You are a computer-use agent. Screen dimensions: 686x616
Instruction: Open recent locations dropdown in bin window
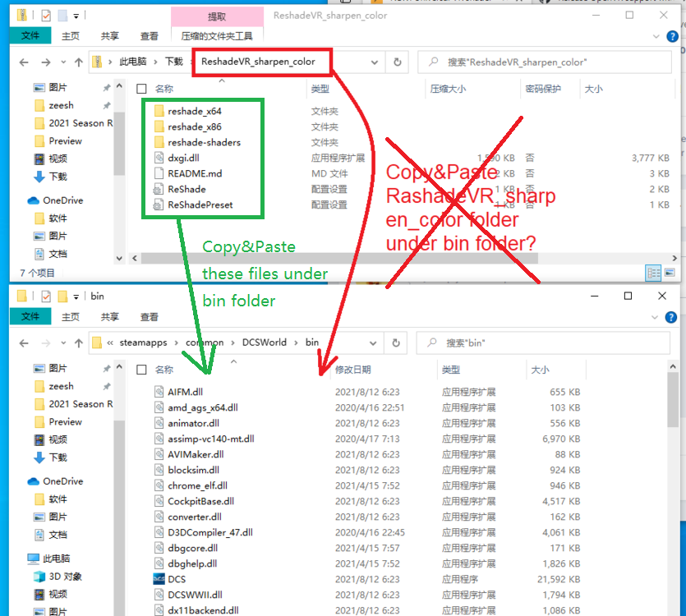[63, 343]
